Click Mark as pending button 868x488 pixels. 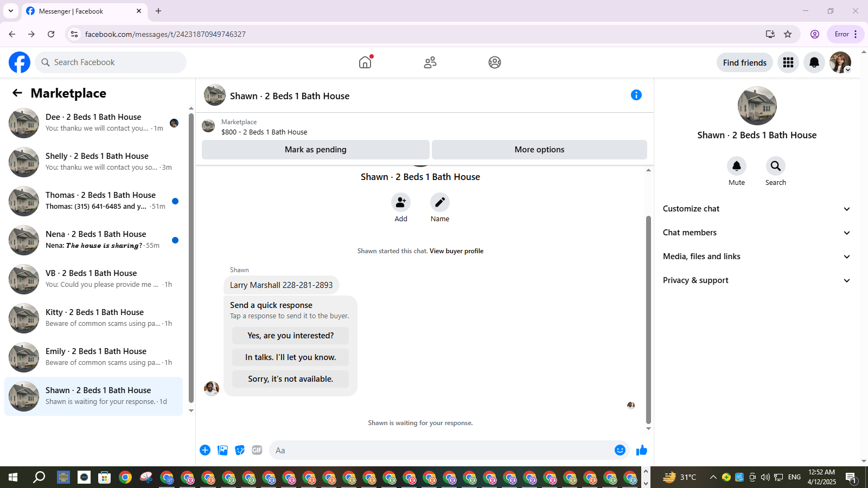[316, 150]
